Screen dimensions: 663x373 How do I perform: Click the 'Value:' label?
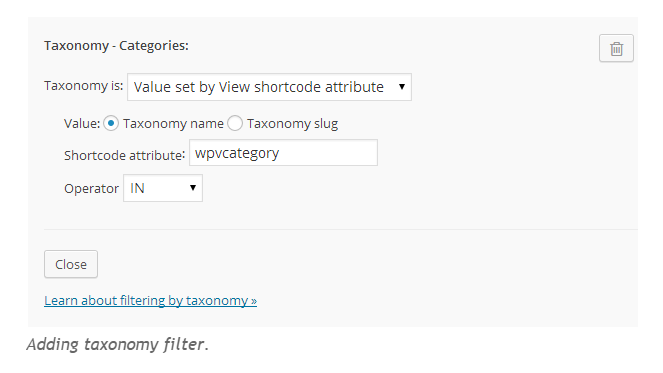[x=82, y=123]
